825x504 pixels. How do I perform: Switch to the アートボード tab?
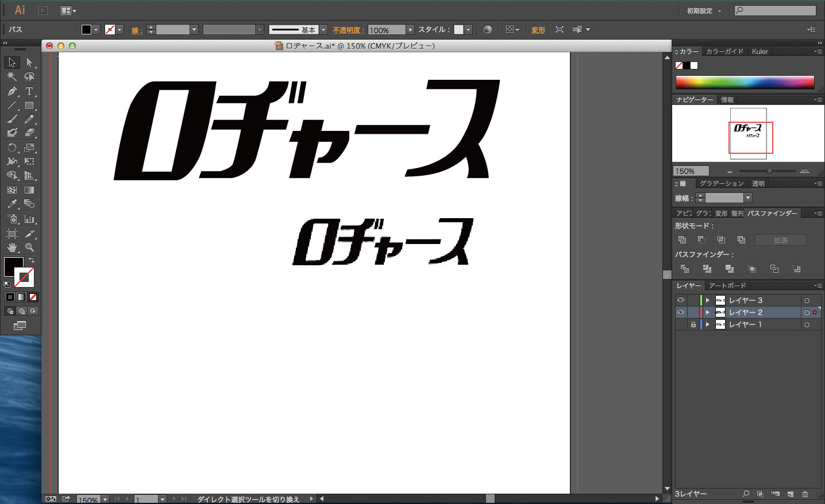click(727, 286)
